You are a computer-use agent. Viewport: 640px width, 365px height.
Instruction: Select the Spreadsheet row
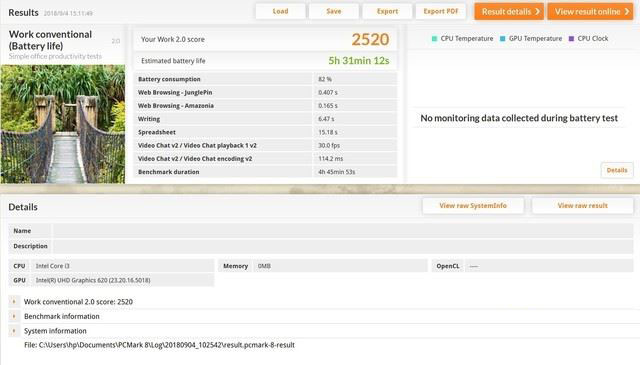click(265, 132)
